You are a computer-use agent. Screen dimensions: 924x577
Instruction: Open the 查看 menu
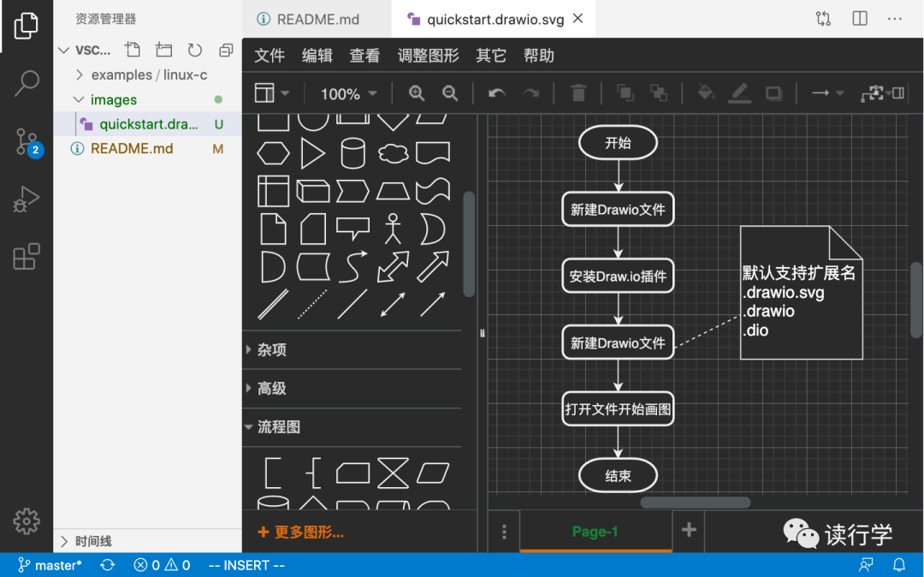364,56
